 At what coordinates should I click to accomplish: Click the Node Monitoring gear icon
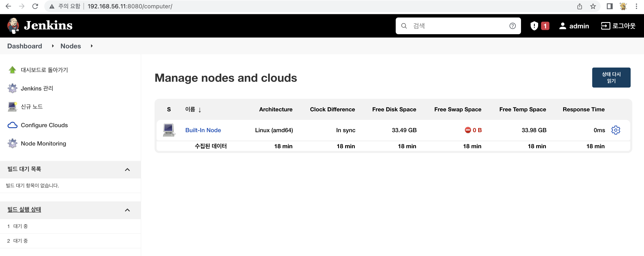click(12, 143)
